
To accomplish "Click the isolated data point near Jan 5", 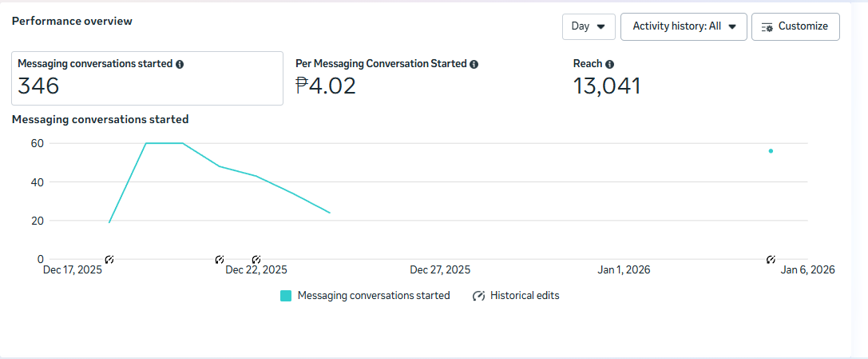I will tap(771, 151).
